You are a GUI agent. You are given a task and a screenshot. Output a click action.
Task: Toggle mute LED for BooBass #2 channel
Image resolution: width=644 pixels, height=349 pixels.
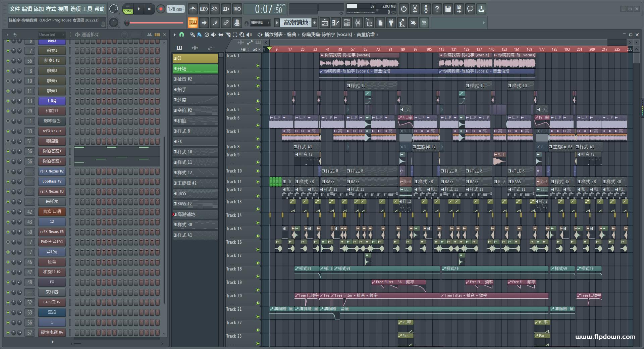tap(8, 182)
